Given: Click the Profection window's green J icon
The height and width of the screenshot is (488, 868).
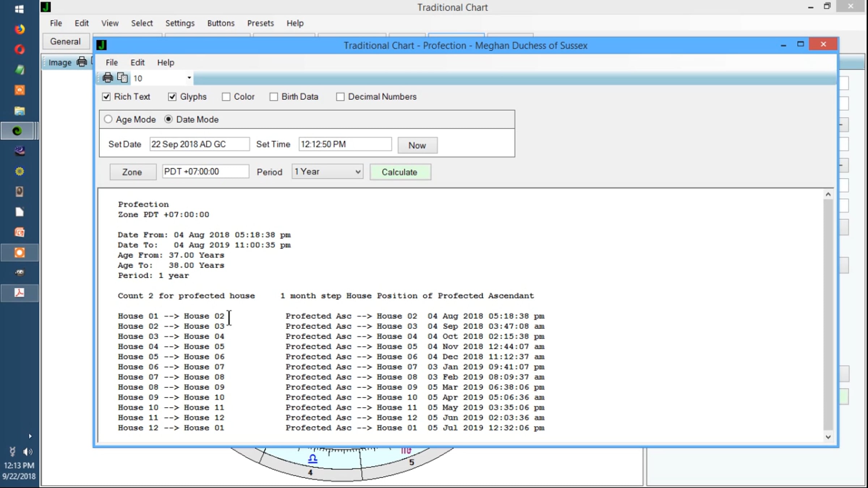Looking at the screenshot, I should click(x=102, y=45).
